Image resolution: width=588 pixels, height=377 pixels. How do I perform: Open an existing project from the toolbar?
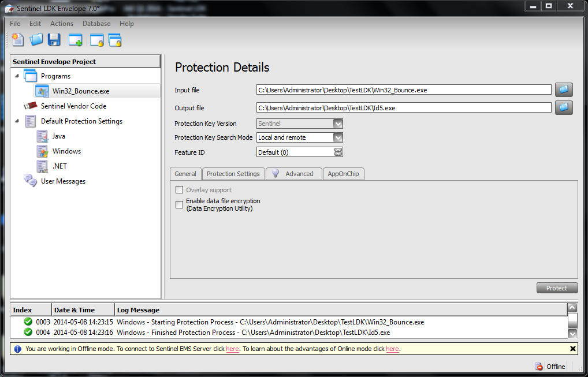(x=35, y=39)
